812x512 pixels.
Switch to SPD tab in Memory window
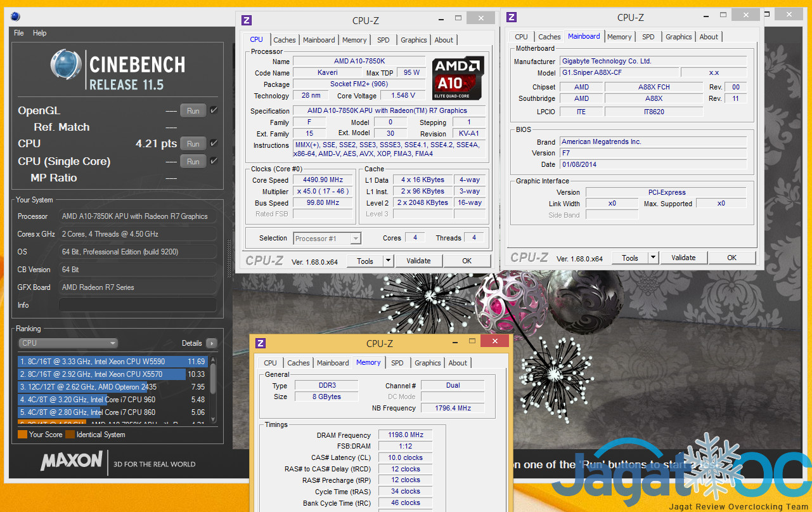397,363
